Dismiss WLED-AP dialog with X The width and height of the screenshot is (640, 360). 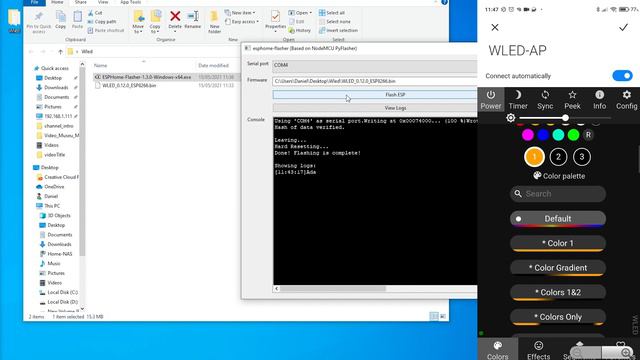(x=495, y=27)
